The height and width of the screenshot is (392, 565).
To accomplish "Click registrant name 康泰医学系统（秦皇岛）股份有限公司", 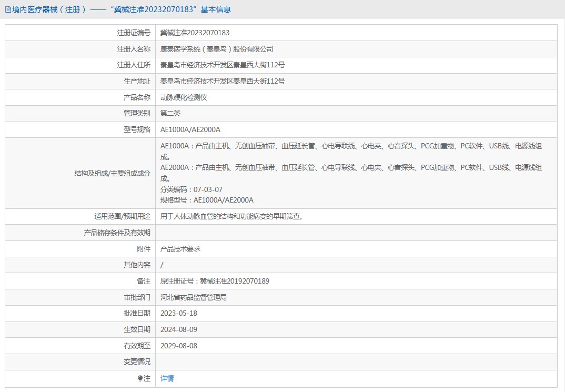I will pyautogui.click(x=217, y=49).
